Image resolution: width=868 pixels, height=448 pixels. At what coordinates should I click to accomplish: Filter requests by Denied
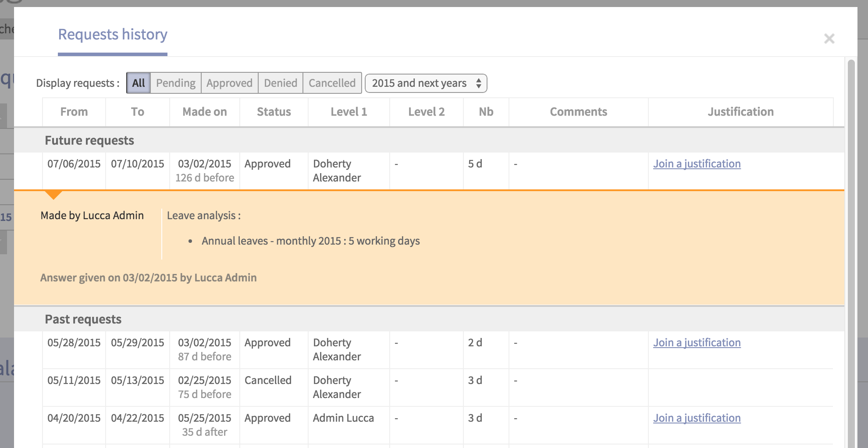pyautogui.click(x=281, y=83)
